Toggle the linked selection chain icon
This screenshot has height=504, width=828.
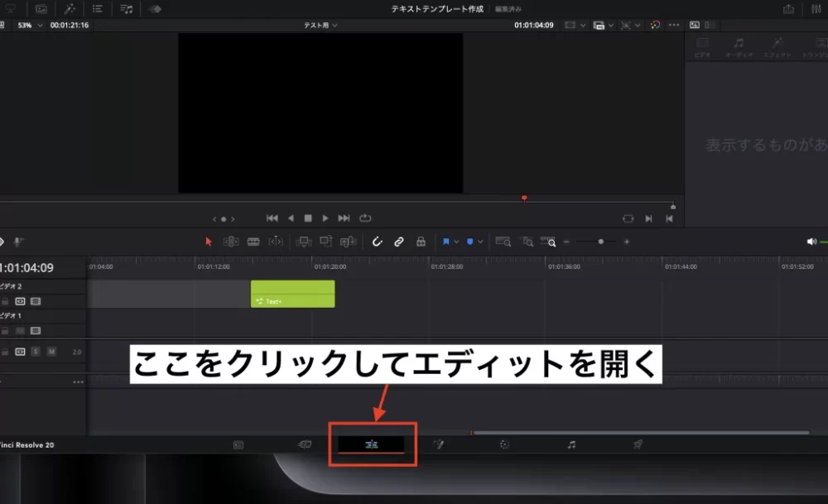pyautogui.click(x=399, y=242)
